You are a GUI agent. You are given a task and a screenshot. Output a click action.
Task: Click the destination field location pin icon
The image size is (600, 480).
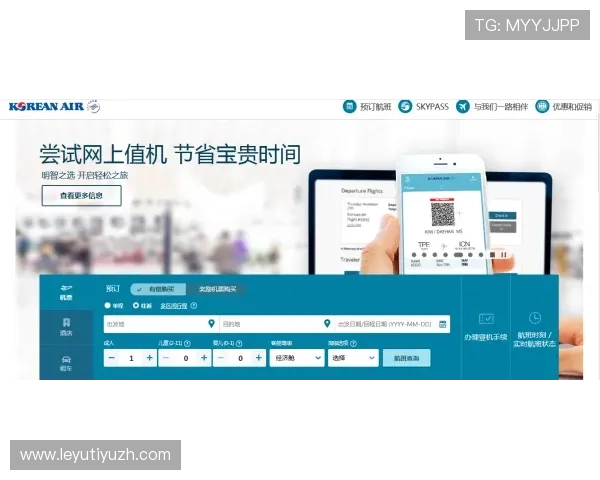coord(327,324)
